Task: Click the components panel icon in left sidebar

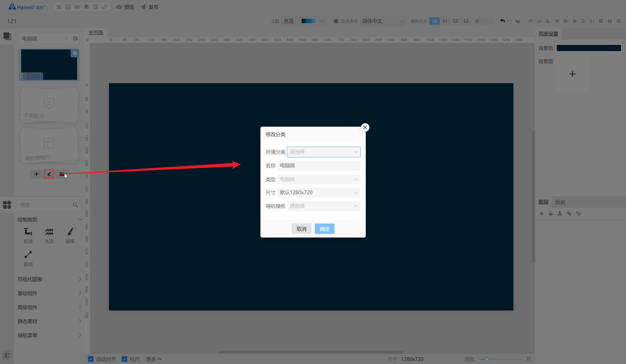Action: pyautogui.click(x=7, y=205)
